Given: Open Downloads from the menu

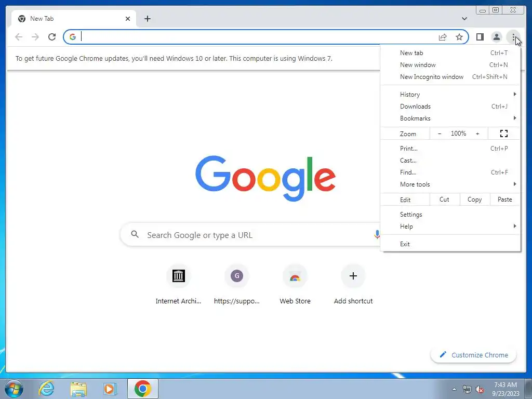Looking at the screenshot, I should click(450, 106).
